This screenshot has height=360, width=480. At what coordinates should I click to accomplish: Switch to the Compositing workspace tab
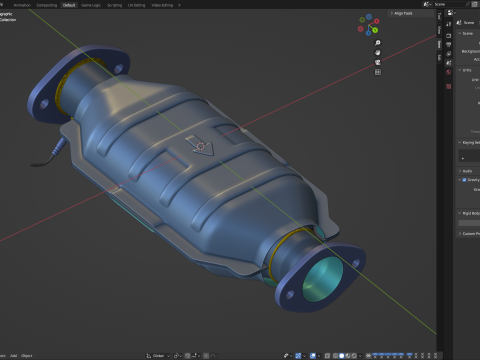[47, 5]
